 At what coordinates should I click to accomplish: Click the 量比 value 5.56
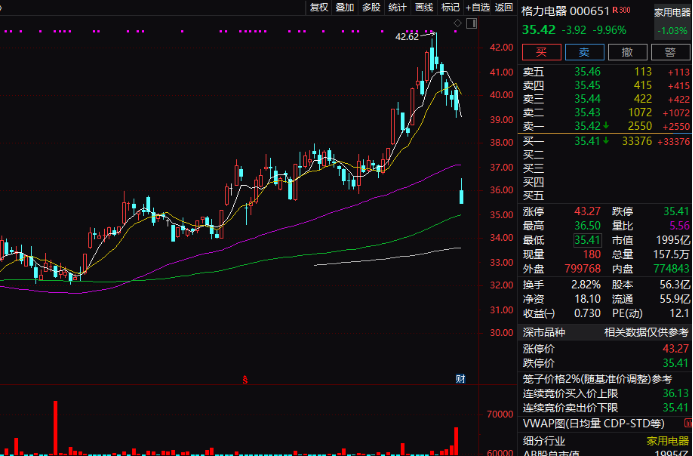(679, 226)
